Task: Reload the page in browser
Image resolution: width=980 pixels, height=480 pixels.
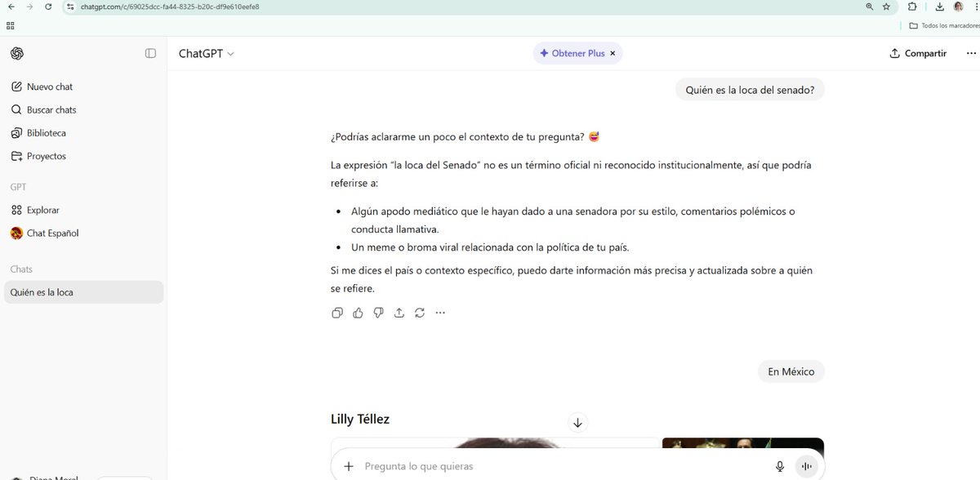Action: pos(49,7)
